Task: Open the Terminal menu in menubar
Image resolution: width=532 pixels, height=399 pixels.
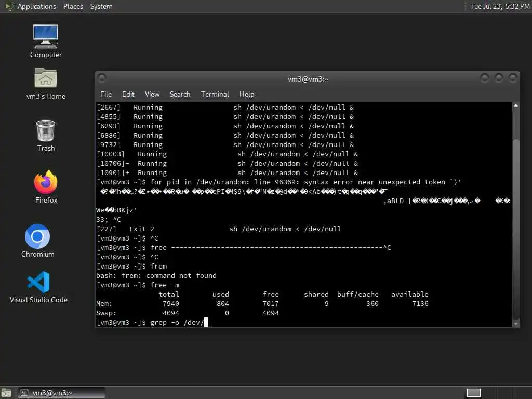Action: [x=215, y=95]
